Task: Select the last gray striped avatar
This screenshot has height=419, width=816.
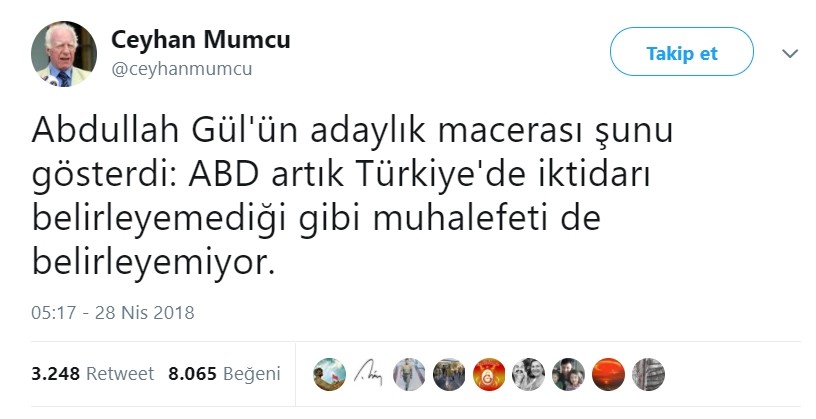Action: click(x=648, y=373)
